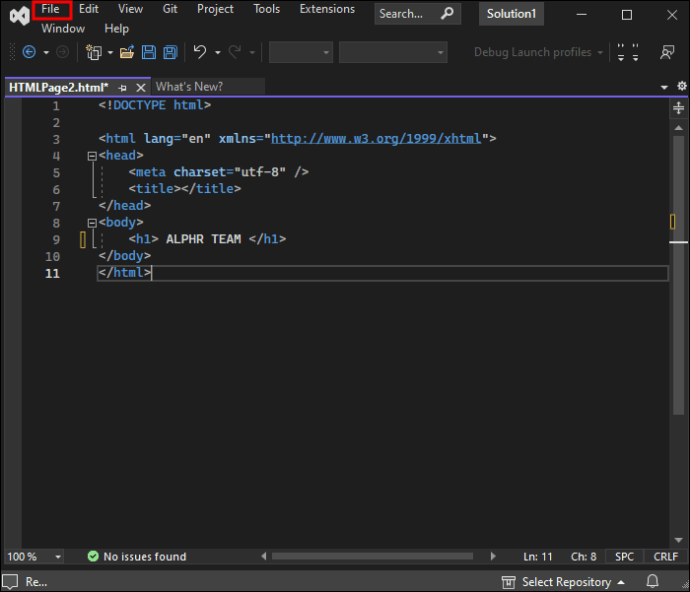Screen dimensions: 690x592
Task: Click the CRLF line ending indicator
Action: click(665, 556)
